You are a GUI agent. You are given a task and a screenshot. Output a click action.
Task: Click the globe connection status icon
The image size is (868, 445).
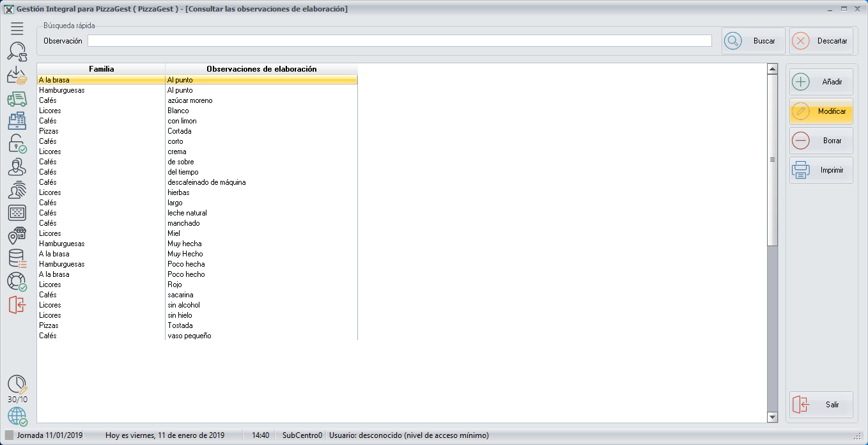(x=17, y=416)
